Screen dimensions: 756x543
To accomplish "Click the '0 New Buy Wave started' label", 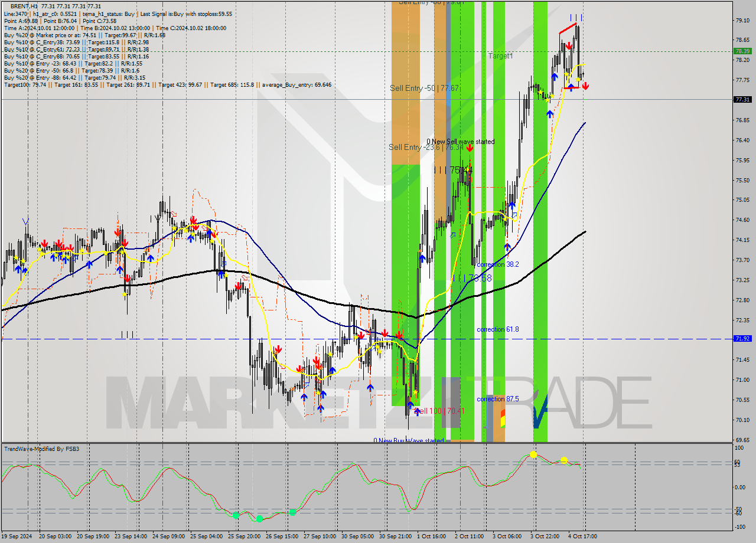I will [408, 441].
